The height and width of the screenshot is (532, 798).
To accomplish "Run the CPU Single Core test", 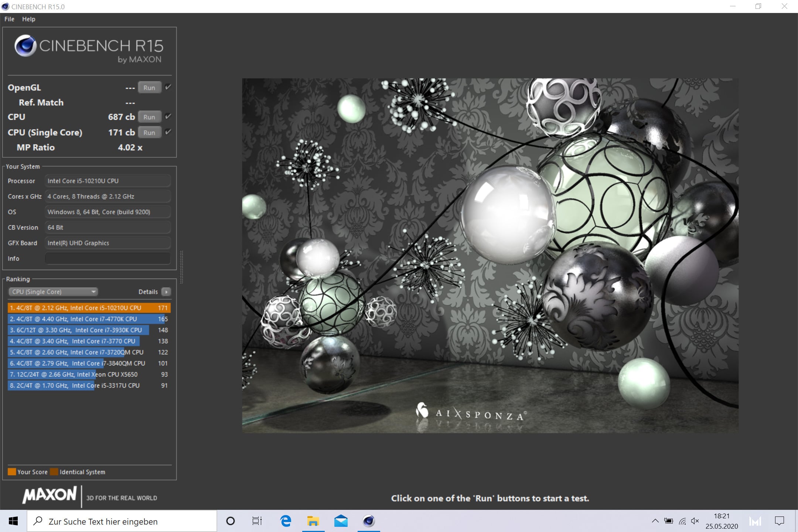I will [149, 132].
